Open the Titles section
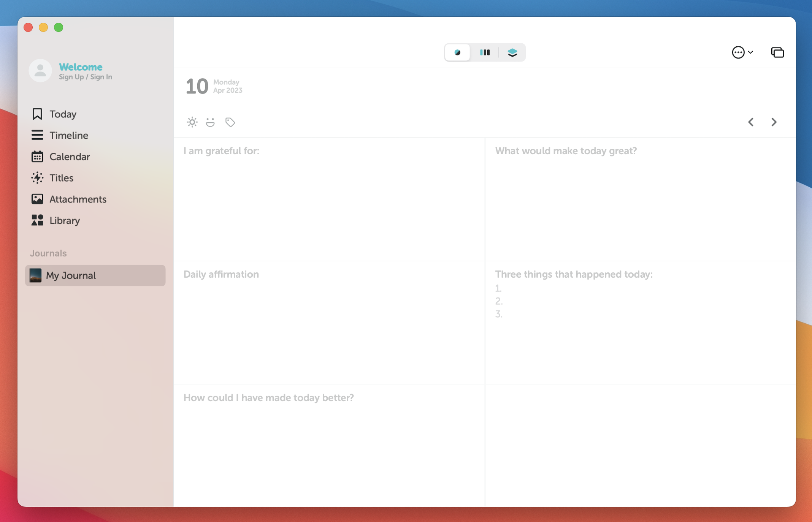 [x=61, y=177]
